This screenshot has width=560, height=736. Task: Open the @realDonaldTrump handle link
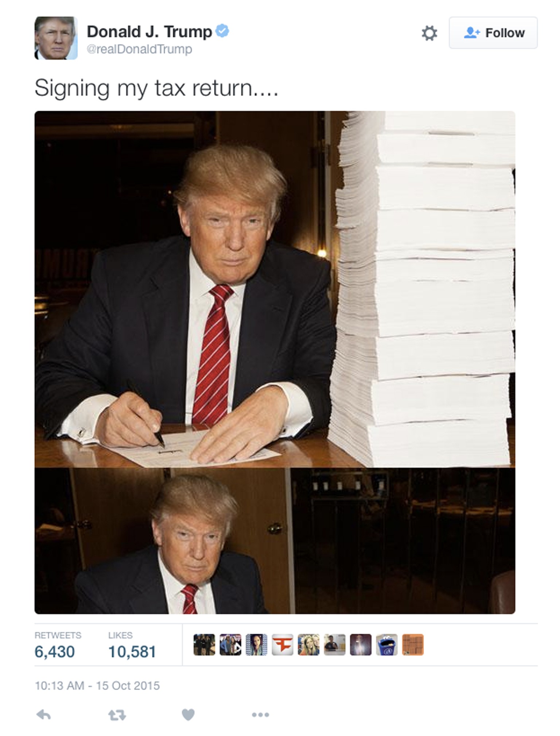(x=139, y=49)
